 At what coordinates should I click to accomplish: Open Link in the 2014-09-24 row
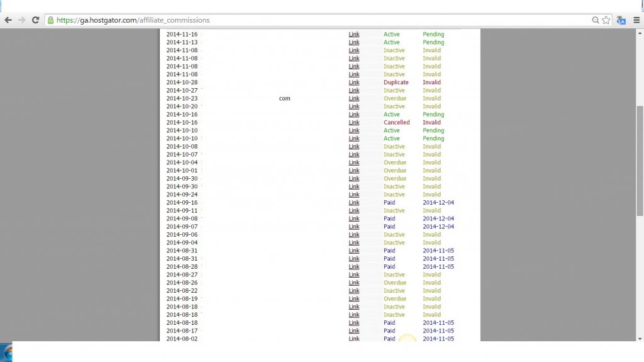point(354,195)
